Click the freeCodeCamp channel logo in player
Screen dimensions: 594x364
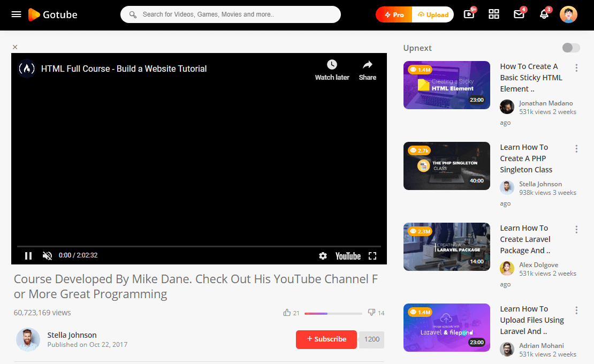(x=27, y=69)
